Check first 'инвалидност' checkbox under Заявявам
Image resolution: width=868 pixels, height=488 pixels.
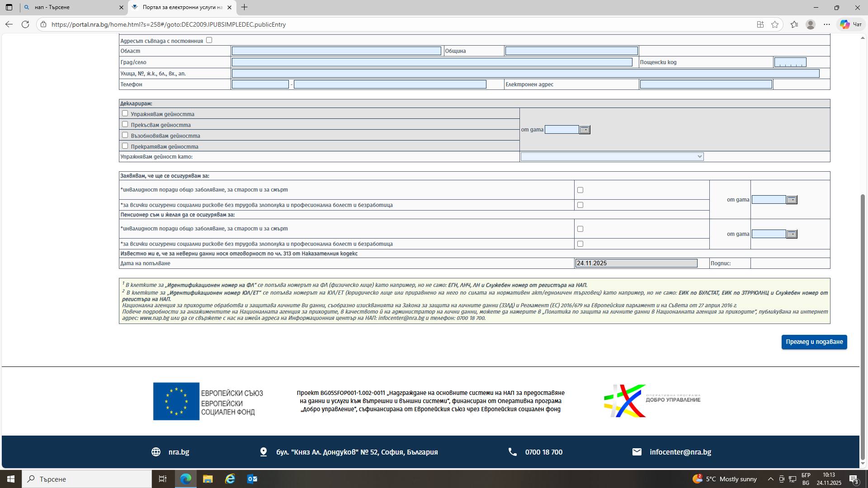point(580,190)
